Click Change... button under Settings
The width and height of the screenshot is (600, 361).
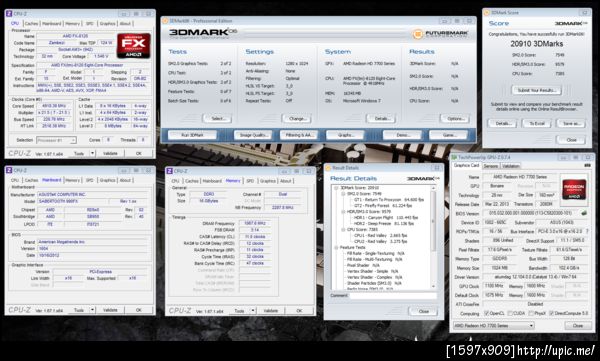[x=297, y=119]
